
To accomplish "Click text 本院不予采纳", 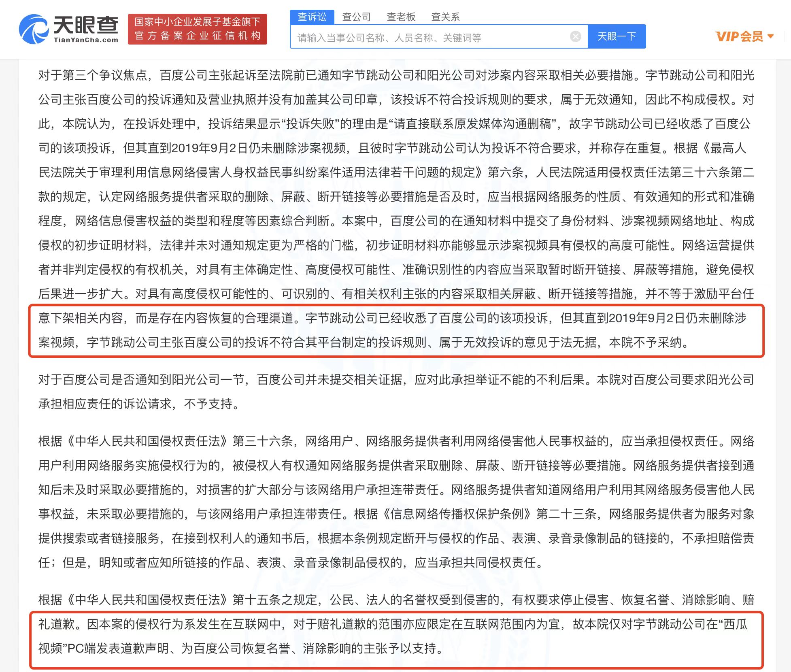I will [645, 342].
